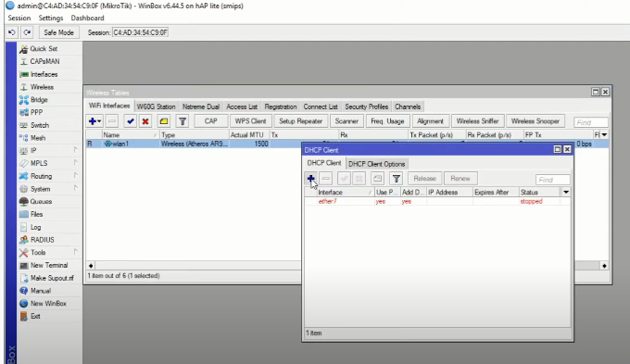This screenshot has height=364, width=630.
Task: Add new DHCP client with plus icon
Action: 311,179
